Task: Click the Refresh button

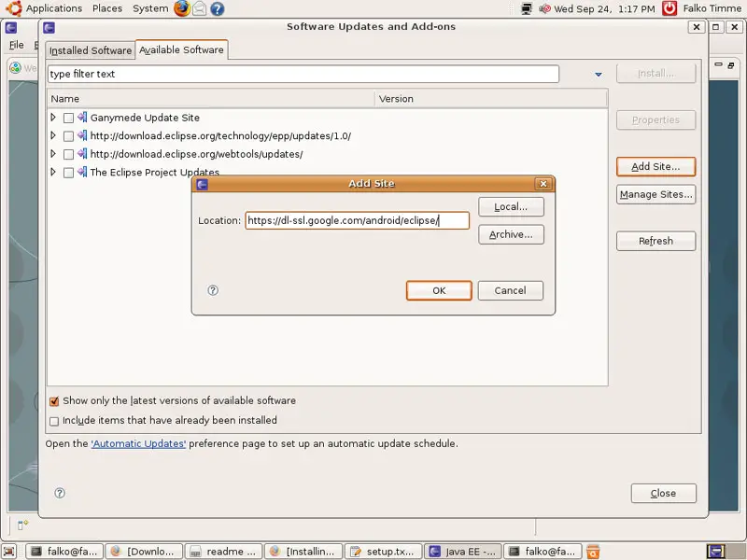Action: [x=655, y=241]
